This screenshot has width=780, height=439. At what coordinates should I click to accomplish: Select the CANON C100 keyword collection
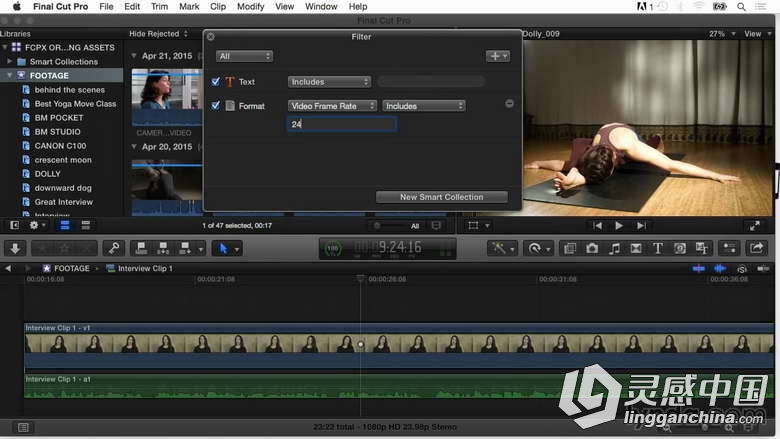click(x=60, y=146)
